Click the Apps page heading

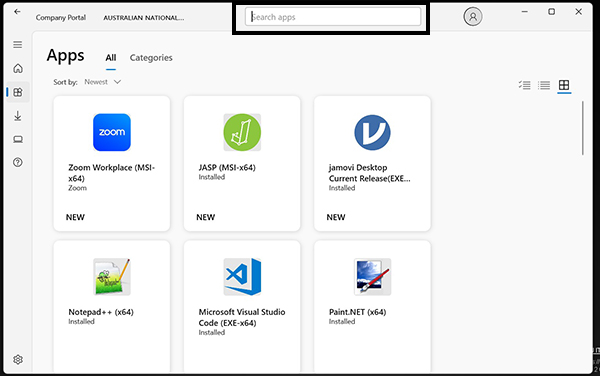pos(65,56)
